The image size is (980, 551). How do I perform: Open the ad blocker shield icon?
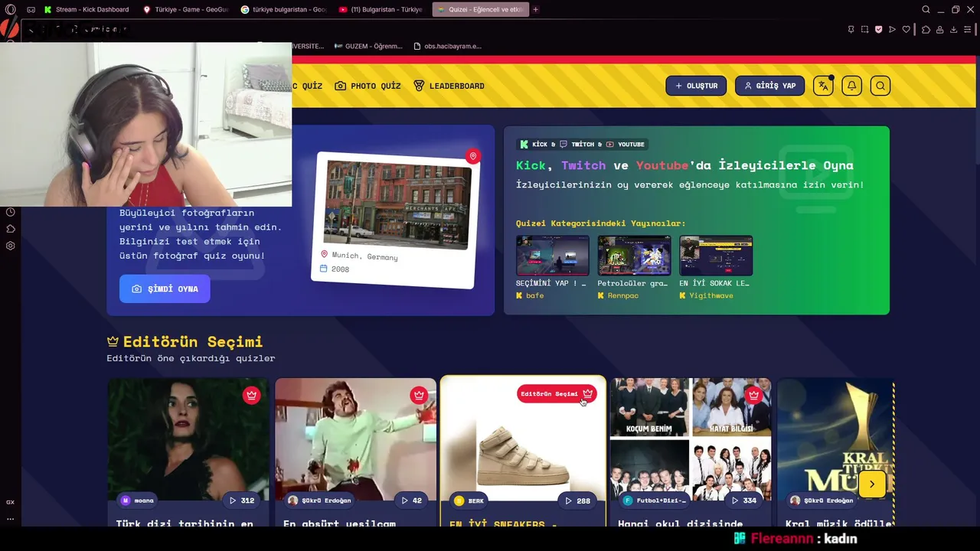point(878,29)
